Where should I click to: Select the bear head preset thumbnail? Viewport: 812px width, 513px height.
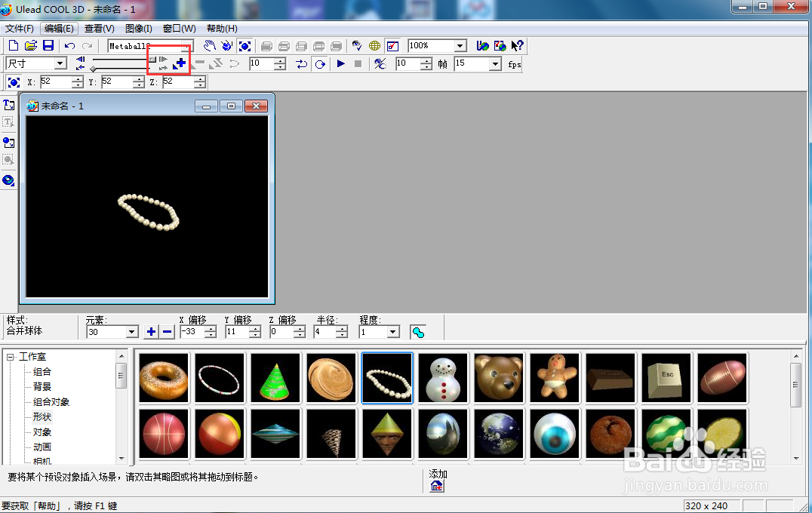tap(498, 378)
